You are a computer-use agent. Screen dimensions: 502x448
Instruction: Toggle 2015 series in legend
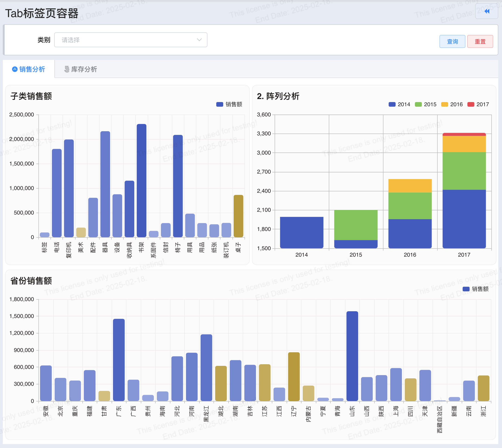point(426,104)
